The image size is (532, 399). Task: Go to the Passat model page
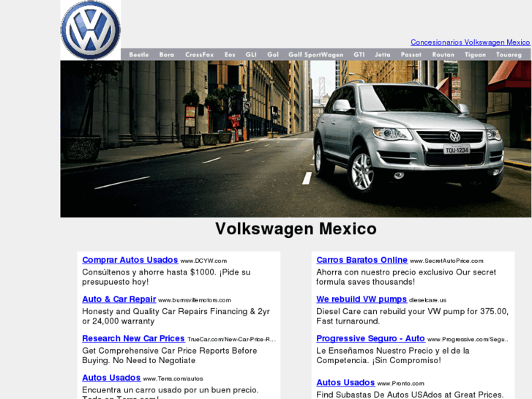411,55
